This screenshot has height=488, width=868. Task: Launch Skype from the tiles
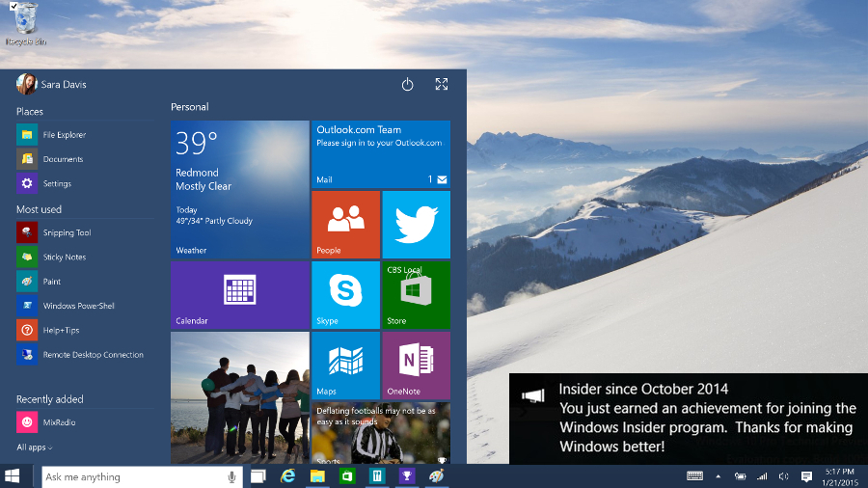tap(345, 294)
